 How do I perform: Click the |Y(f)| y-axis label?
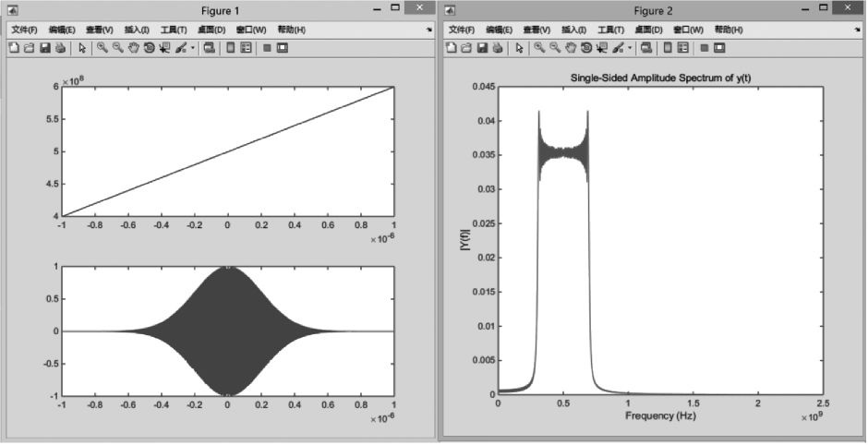[x=465, y=241]
